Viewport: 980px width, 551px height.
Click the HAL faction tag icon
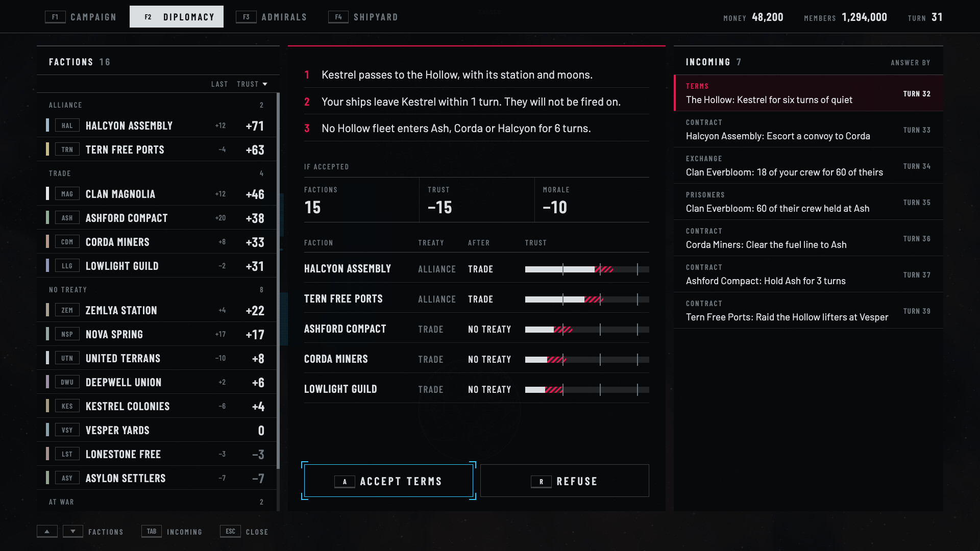click(x=67, y=126)
